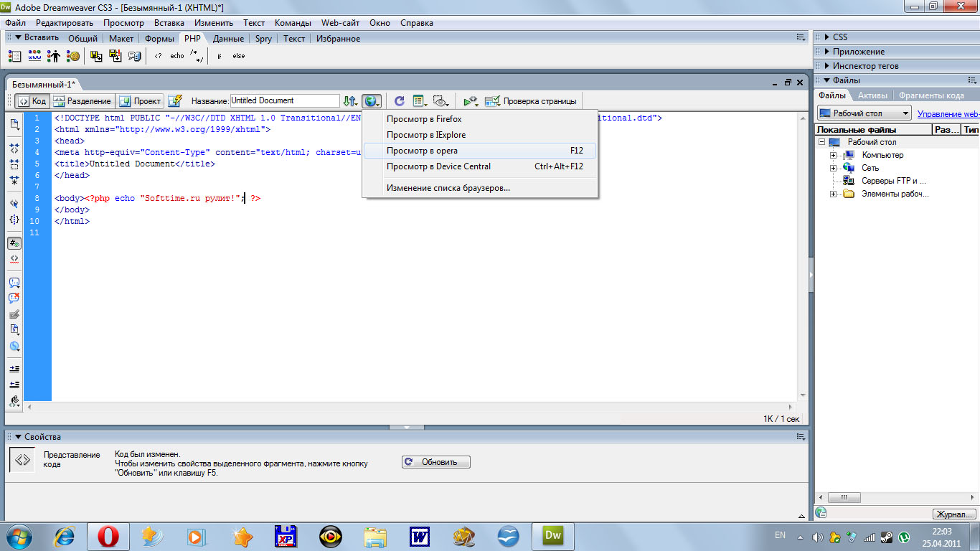Insert PHP else statement
Viewport: 980px width, 551px height.
238,55
